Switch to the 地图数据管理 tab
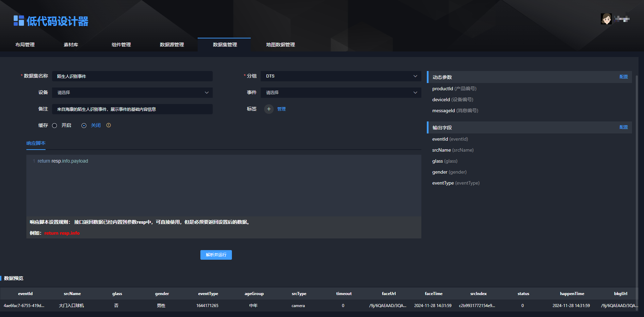 [x=281, y=45]
